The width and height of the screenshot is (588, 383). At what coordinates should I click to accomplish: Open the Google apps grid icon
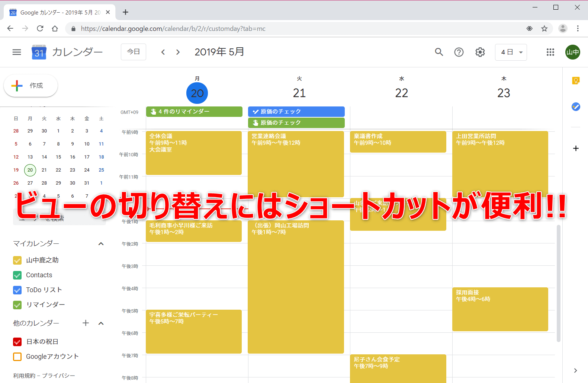tap(550, 52)
